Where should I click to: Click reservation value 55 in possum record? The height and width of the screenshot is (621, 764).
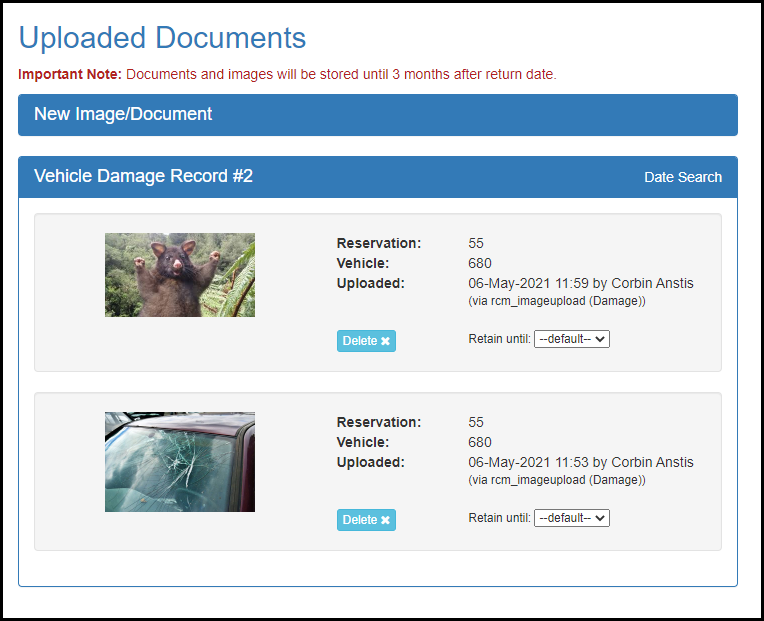tap(476, 243)
